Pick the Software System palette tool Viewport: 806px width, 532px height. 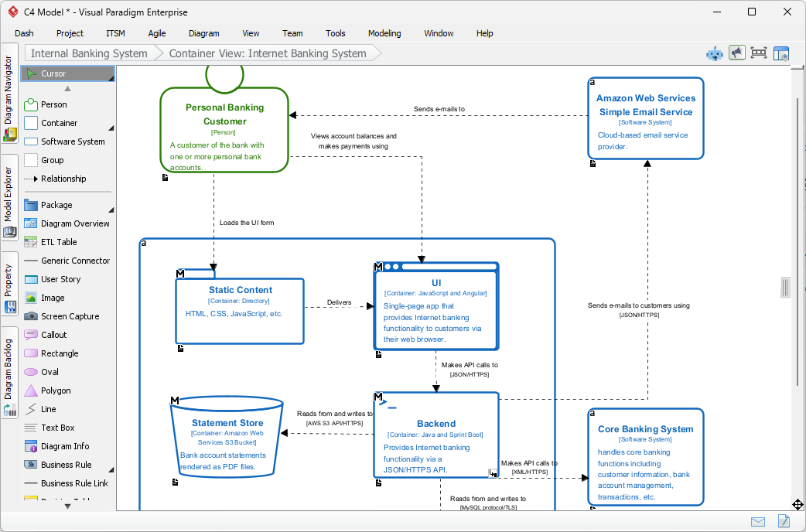click(x=72, y=142)
